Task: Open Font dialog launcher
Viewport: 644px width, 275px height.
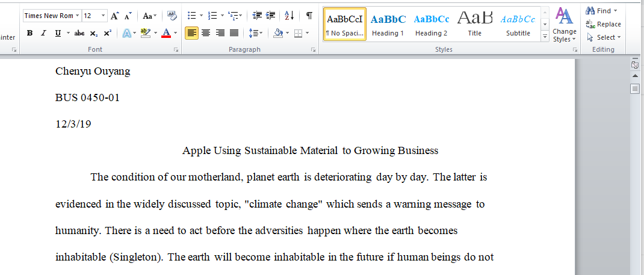Action: pyautogui.click(x=176, y=50)
